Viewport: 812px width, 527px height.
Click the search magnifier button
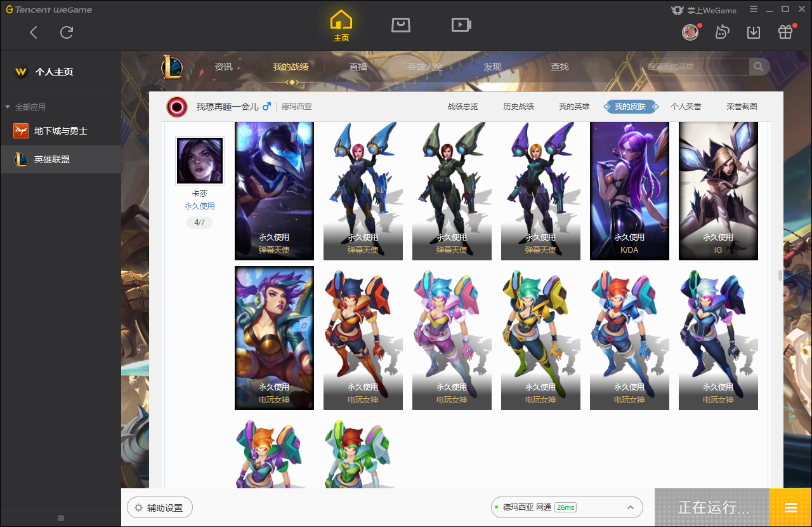pos(759,67)
